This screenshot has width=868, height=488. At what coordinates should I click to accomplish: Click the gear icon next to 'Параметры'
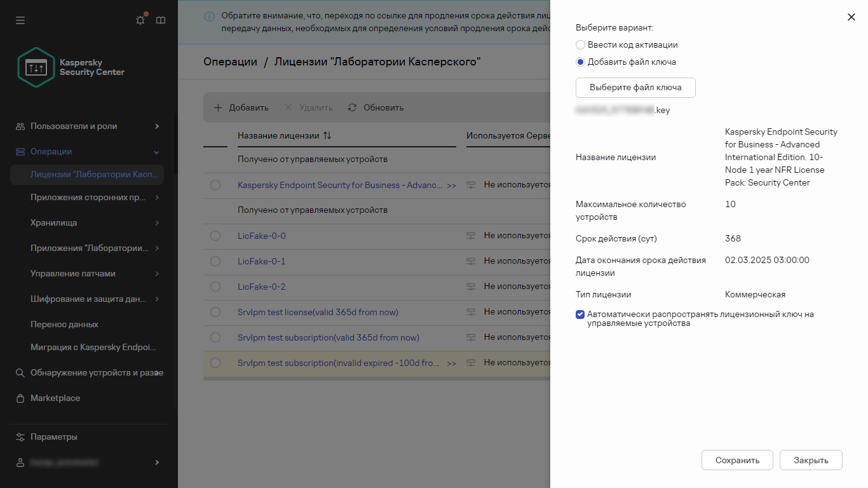click(x=20, y=437)
